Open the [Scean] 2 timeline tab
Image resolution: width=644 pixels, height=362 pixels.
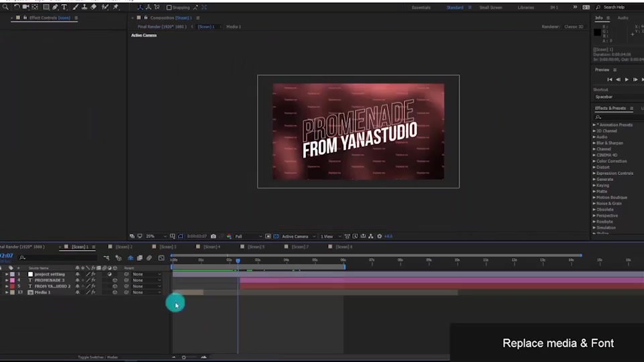[123, 247]
